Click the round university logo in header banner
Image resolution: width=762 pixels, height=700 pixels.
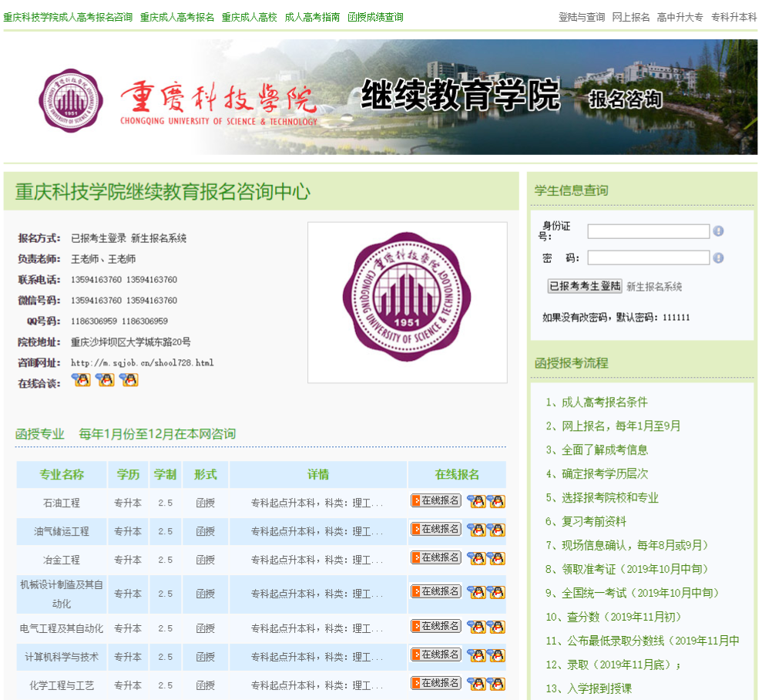71,100
